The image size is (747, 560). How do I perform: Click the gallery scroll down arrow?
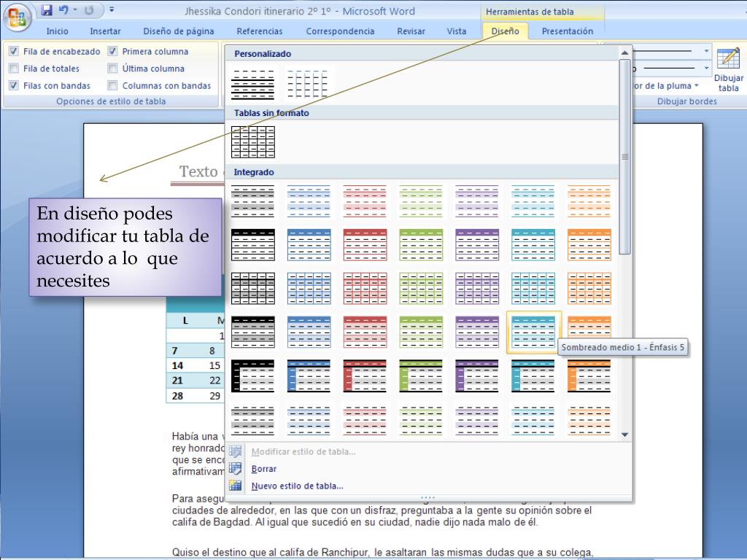click(624, 435)
